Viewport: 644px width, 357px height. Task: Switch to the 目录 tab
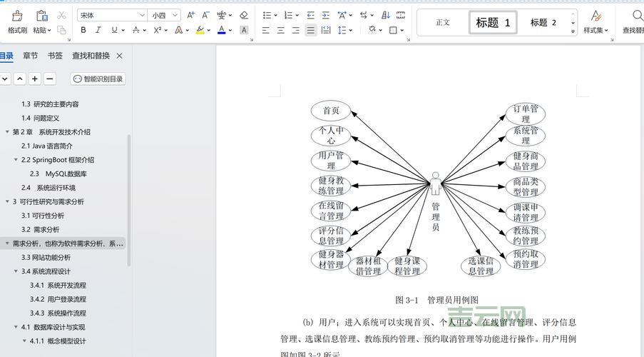pyautogui.click(x=6, y=56)
